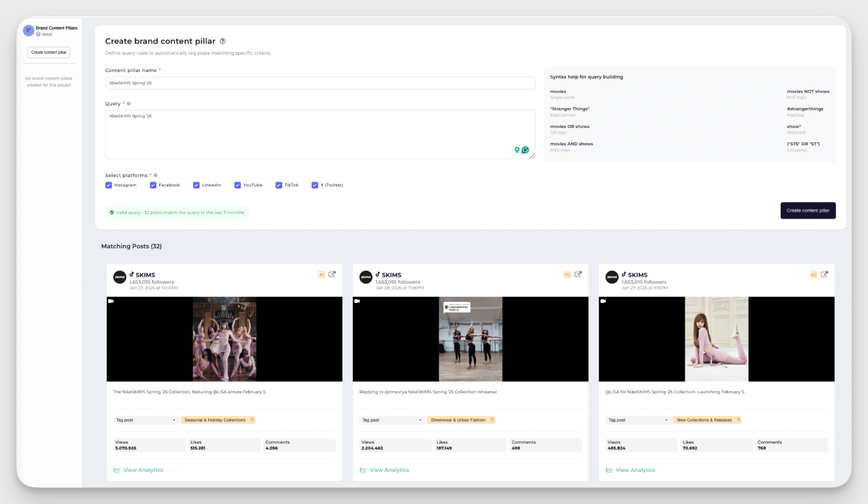This screenshot has width=868, height=504.
Task: Click the orange New Collections & Releases tag chip
Action: click(x=707, y=420)
